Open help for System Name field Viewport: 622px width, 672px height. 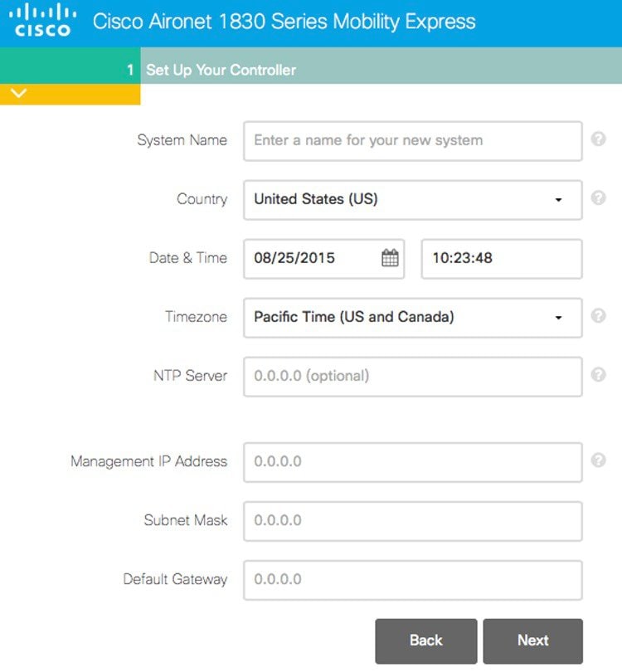tap(598, 139)
